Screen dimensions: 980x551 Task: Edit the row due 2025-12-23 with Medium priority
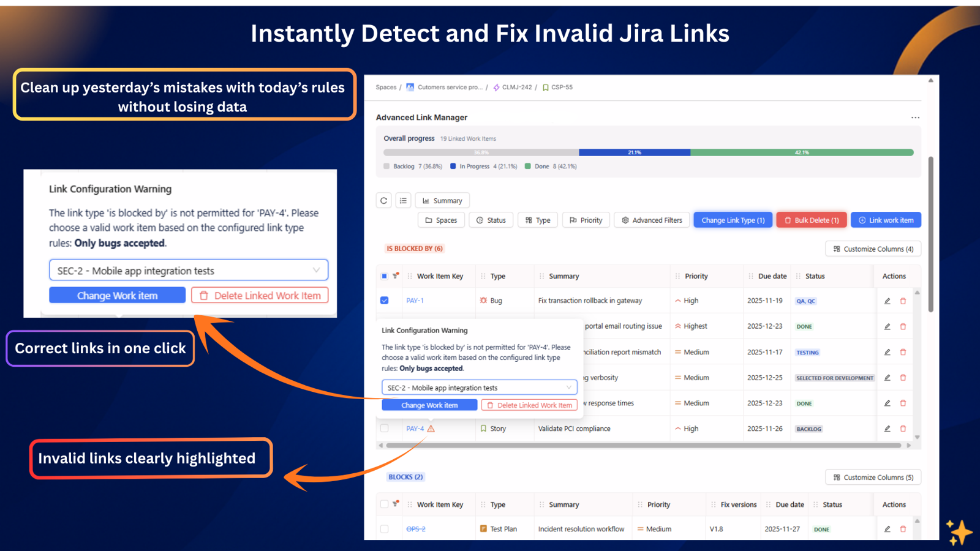tap(887, 403)
